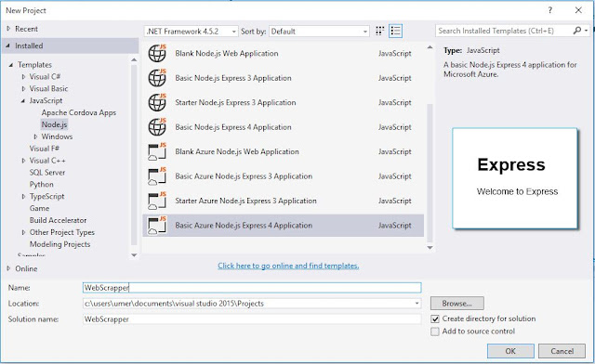Select the Python category
Viewport: 595px width, 364px height.
coord(41,184)
